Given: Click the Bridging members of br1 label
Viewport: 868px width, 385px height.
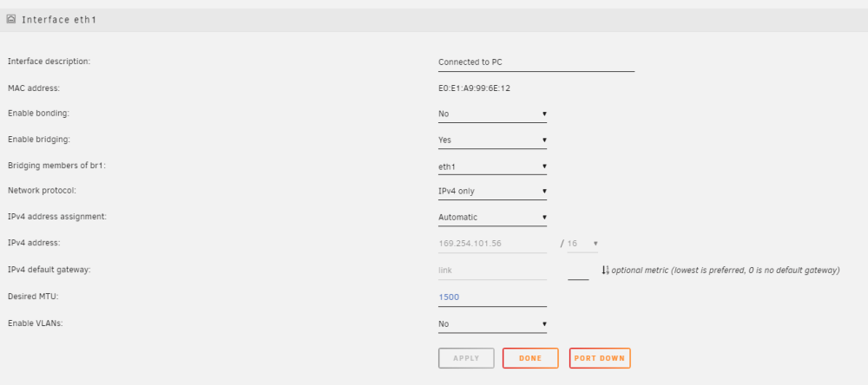Looking at the screenshot, I should [x=56, y=166].
